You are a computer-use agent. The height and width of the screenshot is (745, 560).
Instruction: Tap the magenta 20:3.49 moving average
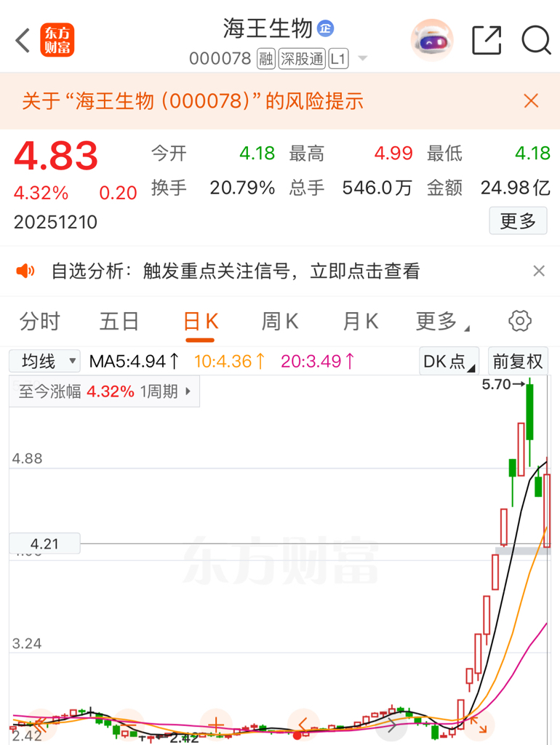tap(317, 361)
